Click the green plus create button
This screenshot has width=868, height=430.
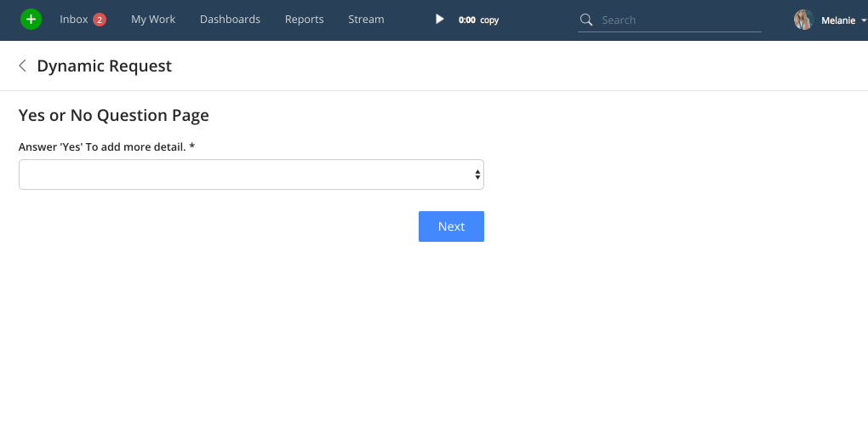(x=31, y=20)
